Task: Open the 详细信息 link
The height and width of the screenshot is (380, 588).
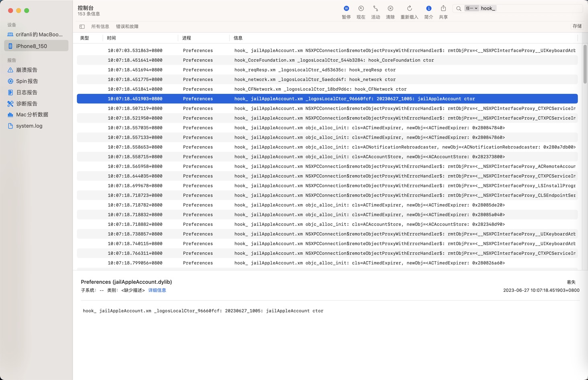Action: (x=157, y=290)
